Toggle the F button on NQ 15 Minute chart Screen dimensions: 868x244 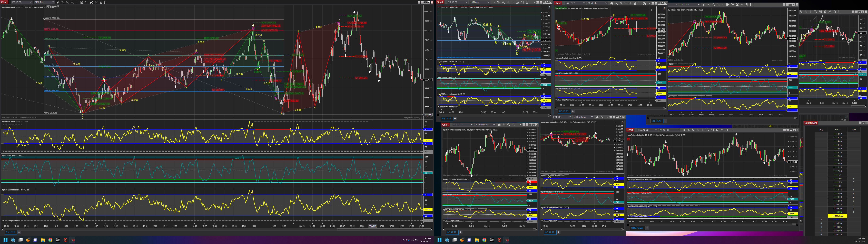coord(550,7)
